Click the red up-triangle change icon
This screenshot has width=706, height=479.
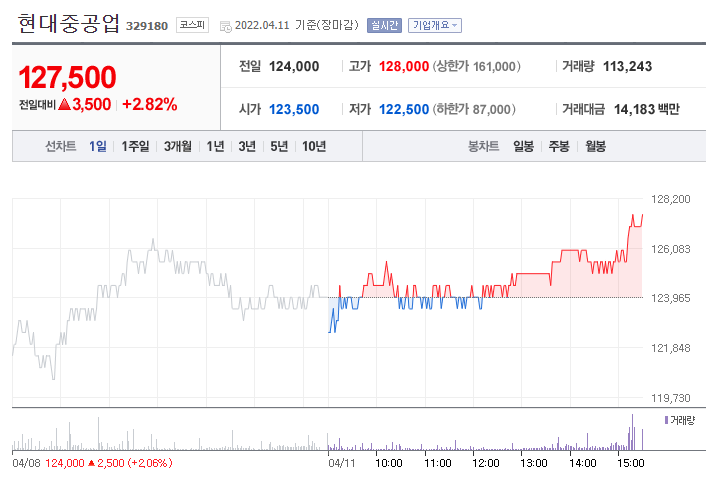(x=65, y=104)
